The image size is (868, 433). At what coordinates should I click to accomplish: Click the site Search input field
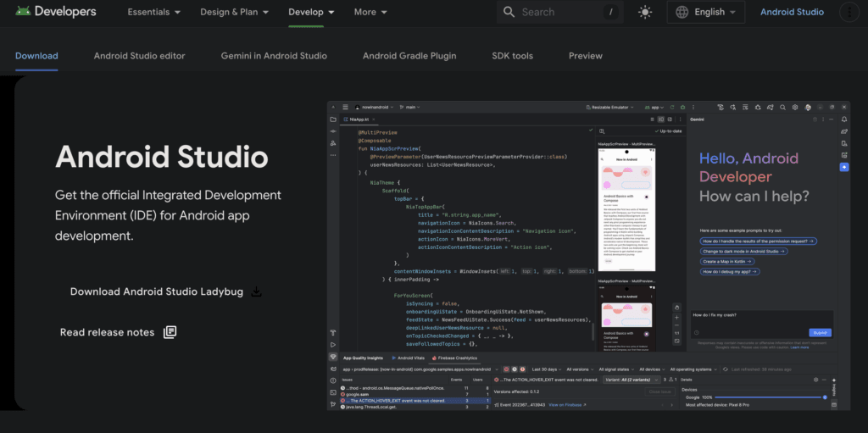559,12
